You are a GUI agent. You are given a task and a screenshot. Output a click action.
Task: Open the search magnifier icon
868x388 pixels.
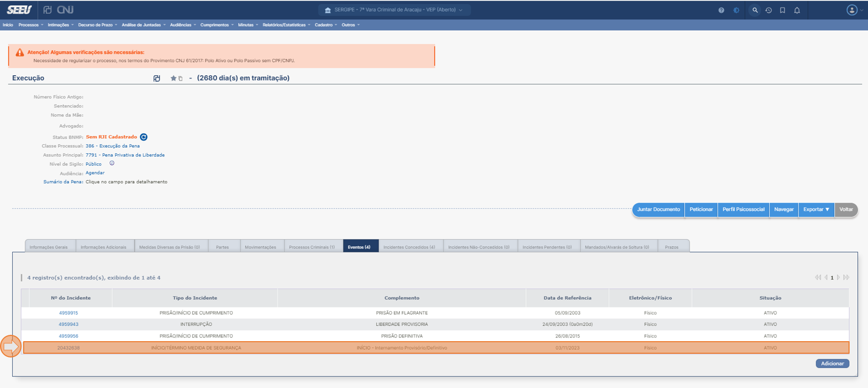755,10
